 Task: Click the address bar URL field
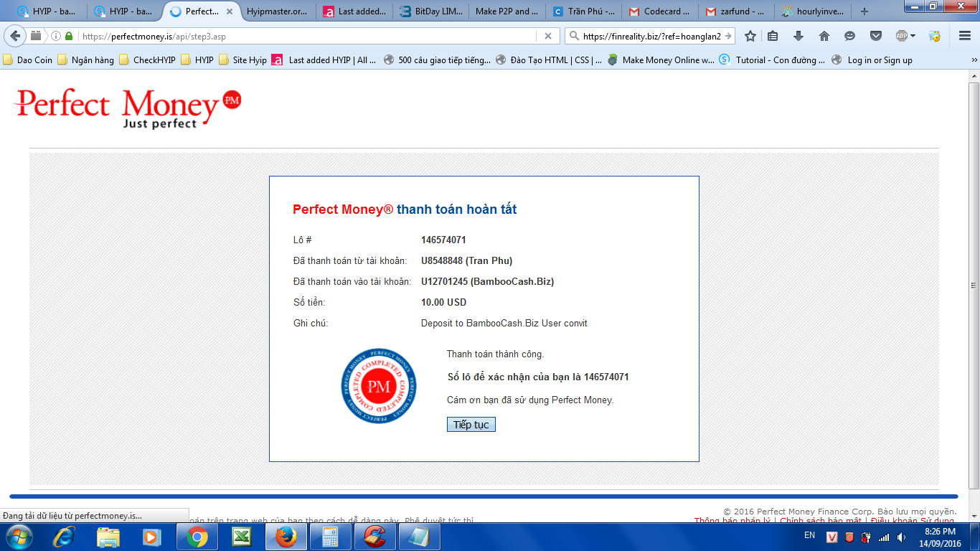coord(308,36)
